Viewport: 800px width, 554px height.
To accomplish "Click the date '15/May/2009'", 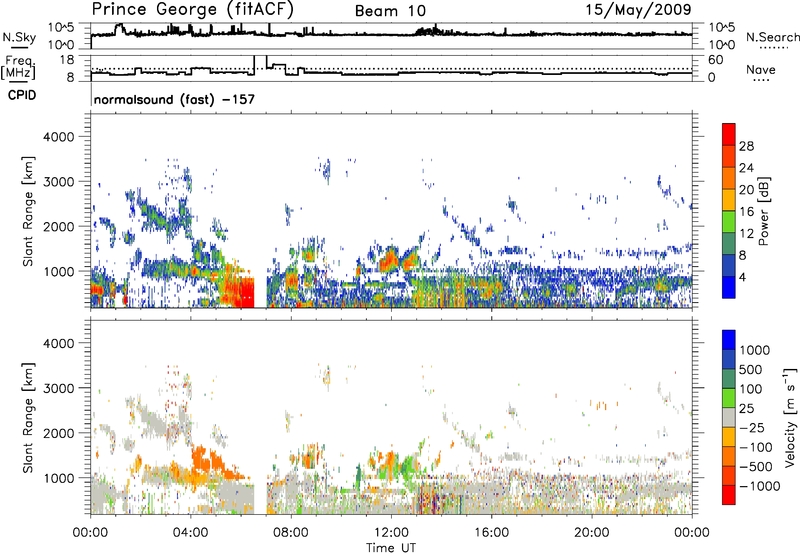I will pos(638,9).
